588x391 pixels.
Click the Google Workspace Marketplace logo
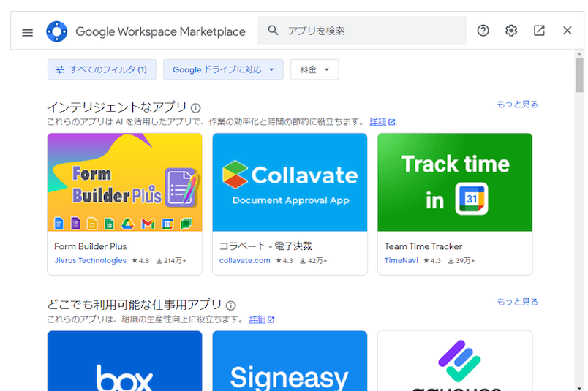pyautogui.click(x=56, y=31)
